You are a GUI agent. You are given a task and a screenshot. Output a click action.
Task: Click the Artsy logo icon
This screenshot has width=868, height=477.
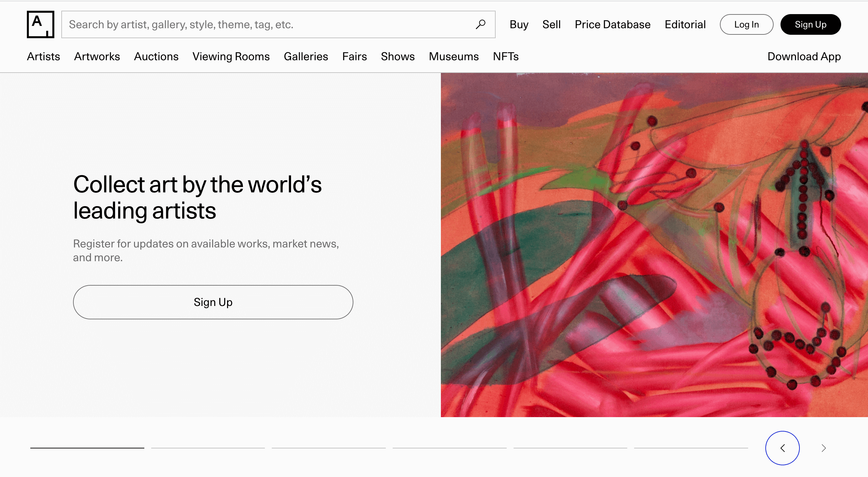pos(40,24)
